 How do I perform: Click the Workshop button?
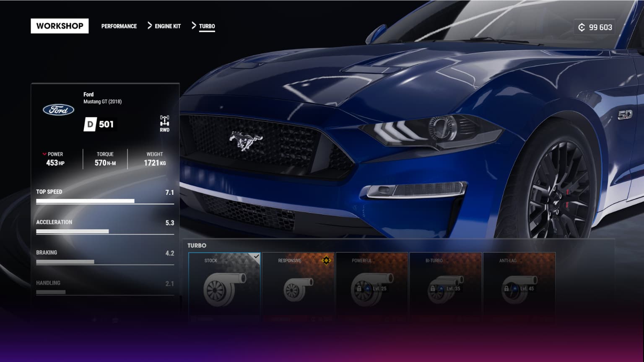60,26
